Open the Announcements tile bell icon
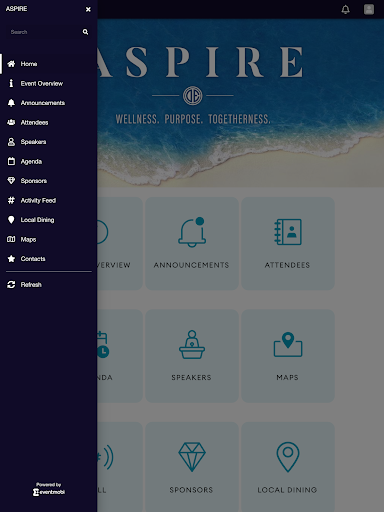384x512 pixels. click(192, 232)
